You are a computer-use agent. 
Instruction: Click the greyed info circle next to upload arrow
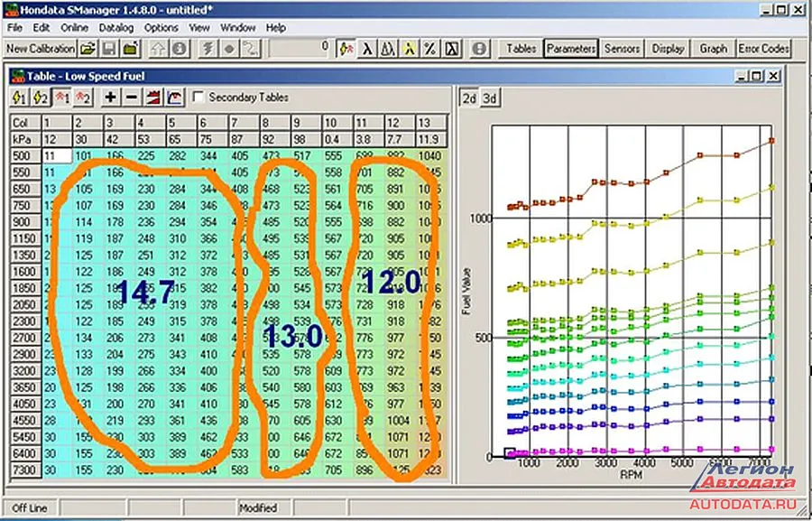179,49
